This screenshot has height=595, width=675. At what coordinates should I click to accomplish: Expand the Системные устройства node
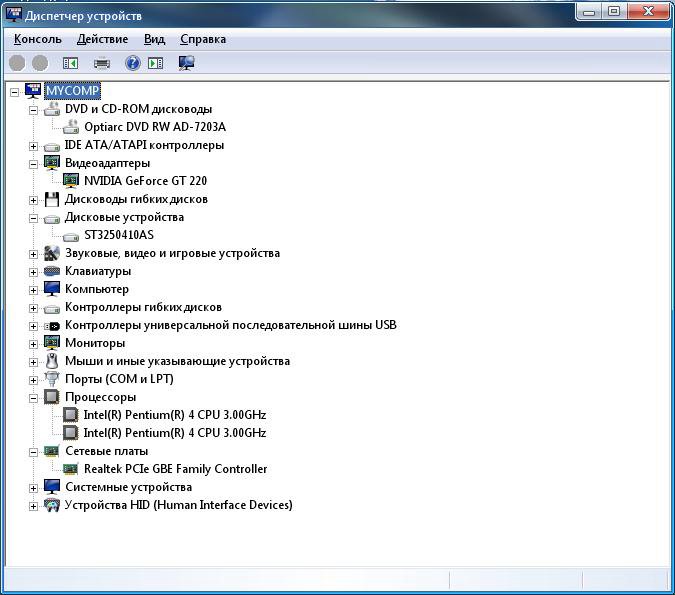point(33,488)
